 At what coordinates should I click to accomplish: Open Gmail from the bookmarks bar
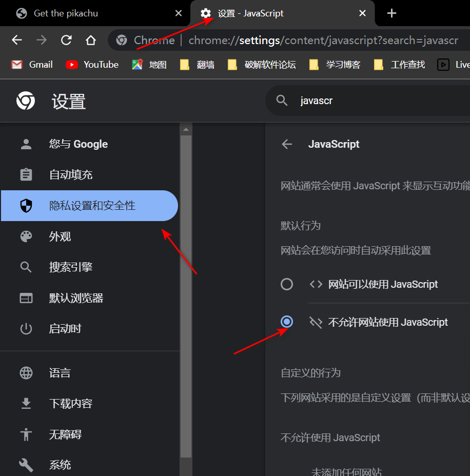[x=32, y=64]
